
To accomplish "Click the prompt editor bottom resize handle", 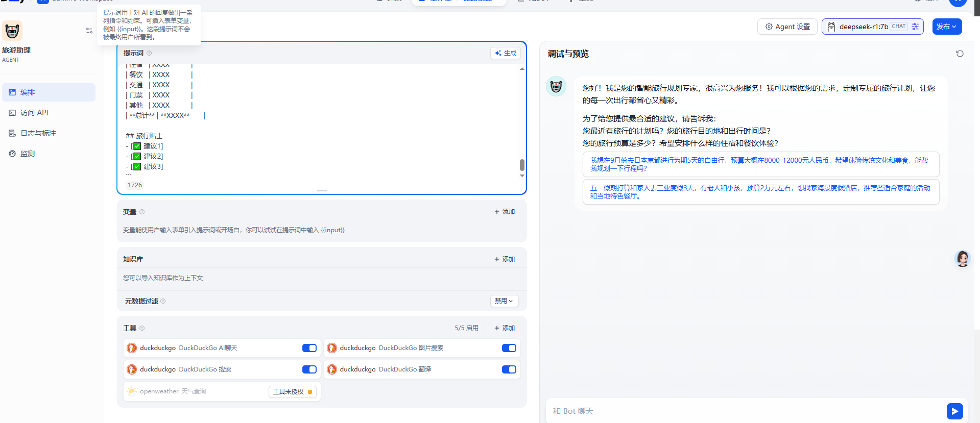I will (x=322, y=190).
